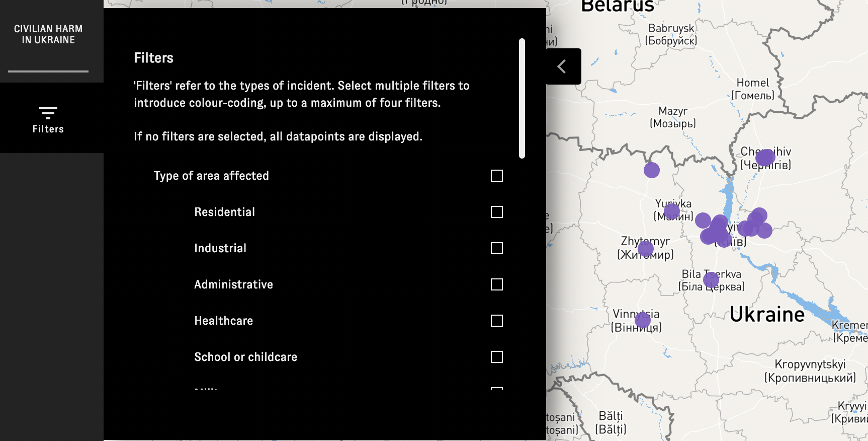
Task: Open the incident marker at Chernihiv
Action: point(765,158)
